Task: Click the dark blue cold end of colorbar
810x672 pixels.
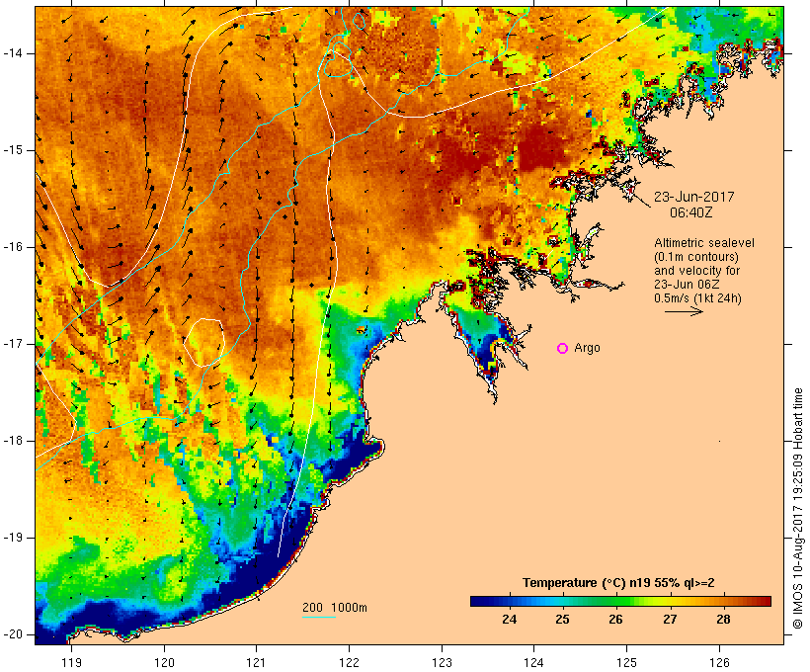Action: [x=480, y=601]
